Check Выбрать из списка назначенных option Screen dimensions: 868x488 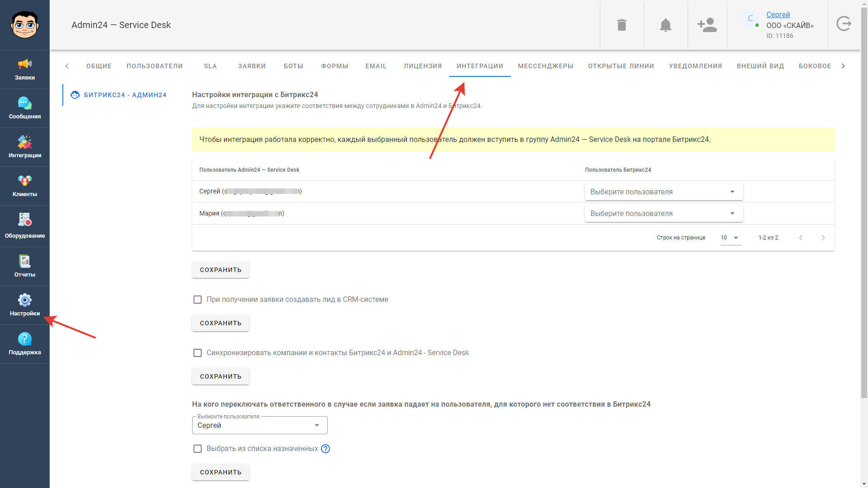tap(198, 449)
